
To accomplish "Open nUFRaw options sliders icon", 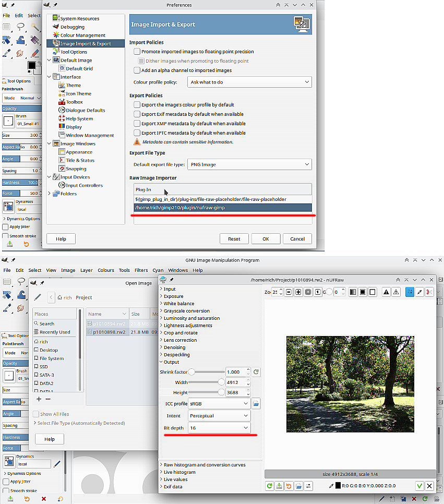I will tap(308, 486).
